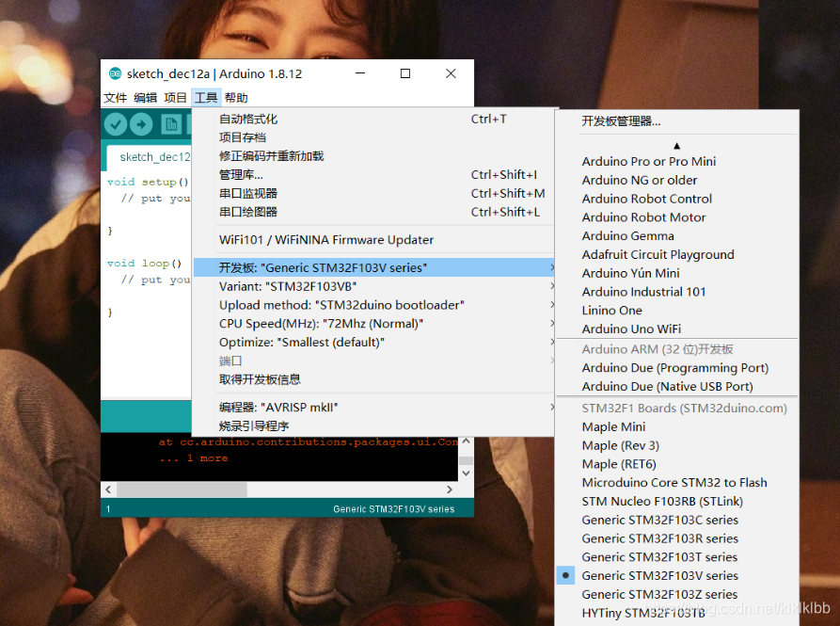Click the Arduino logo in title bar
The width and height of the screenshot is (840, 626).
(x=115, y=73)
